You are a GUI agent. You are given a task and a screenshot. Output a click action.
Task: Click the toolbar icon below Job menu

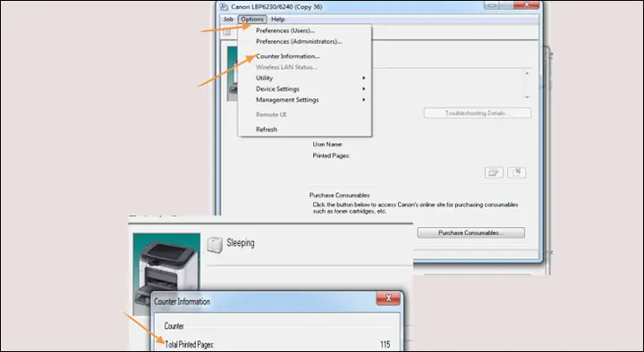pos(226,32)
